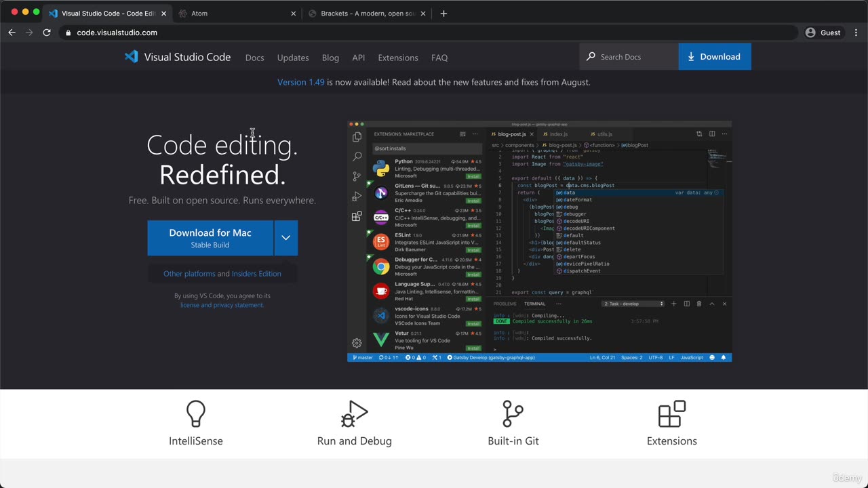Click Vetur extension icon in preview list

(381, 339)
